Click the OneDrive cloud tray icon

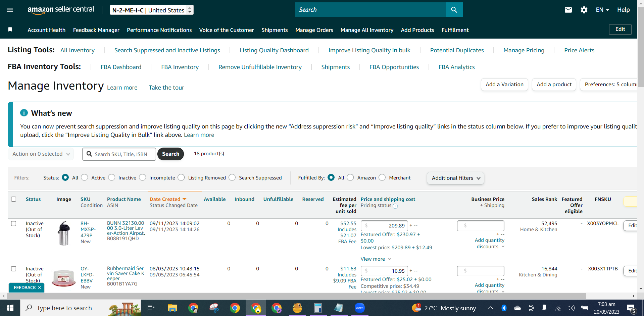coord(517,308)
